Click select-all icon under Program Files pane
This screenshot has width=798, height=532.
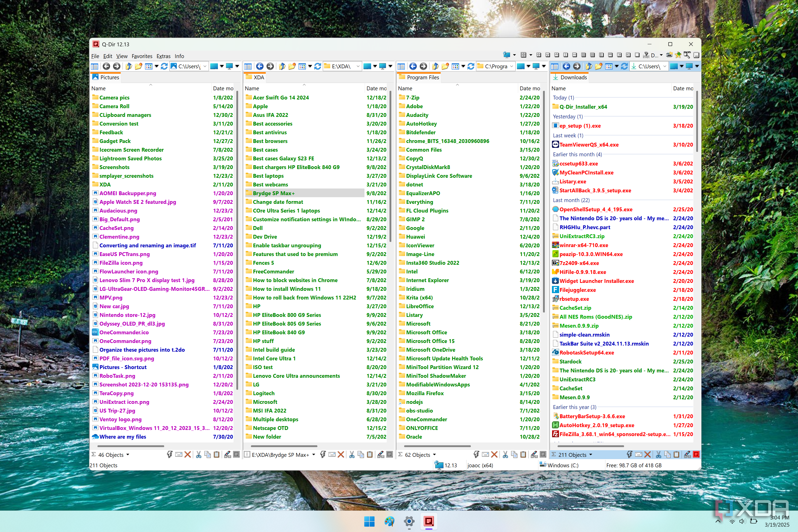[x=543, y=455]
